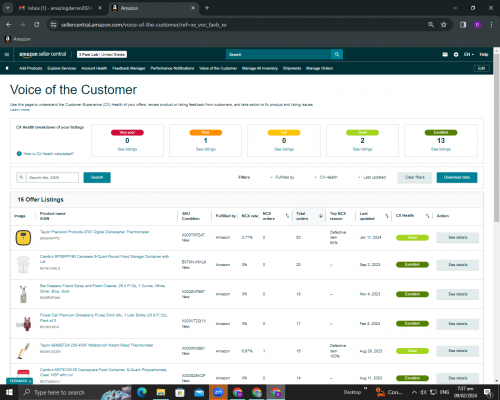
Task: Open the Chrome profile avatar
Action: coord(477,25)
